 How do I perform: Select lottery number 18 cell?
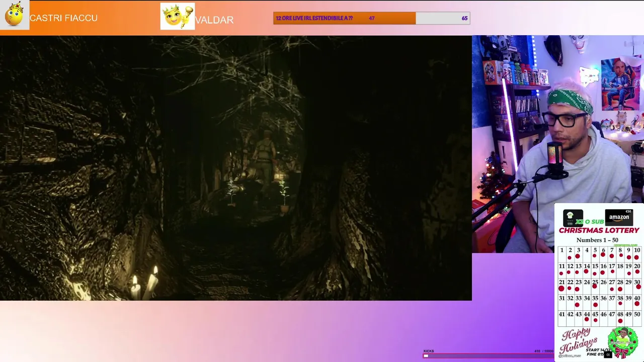[x=620, y=269]
